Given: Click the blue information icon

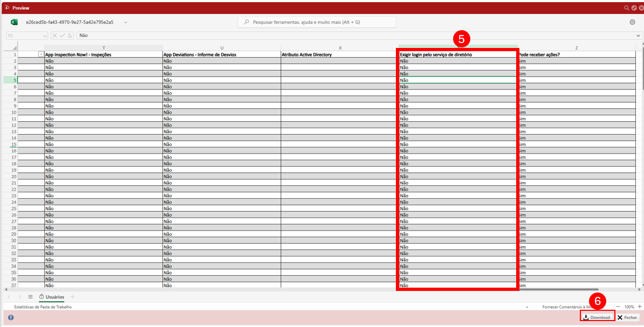Looking at the screenshot, I should (11, 317).
